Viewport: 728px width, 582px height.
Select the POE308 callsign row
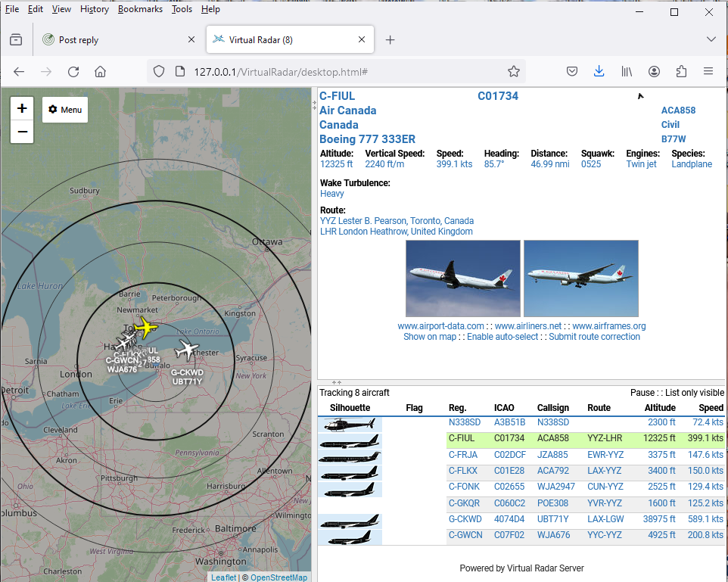click(552, 503)
